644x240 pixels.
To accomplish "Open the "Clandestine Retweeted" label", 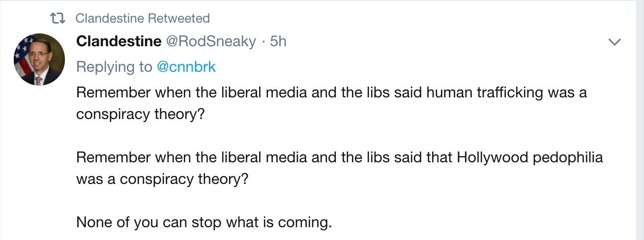I will [x=143, y=19].
